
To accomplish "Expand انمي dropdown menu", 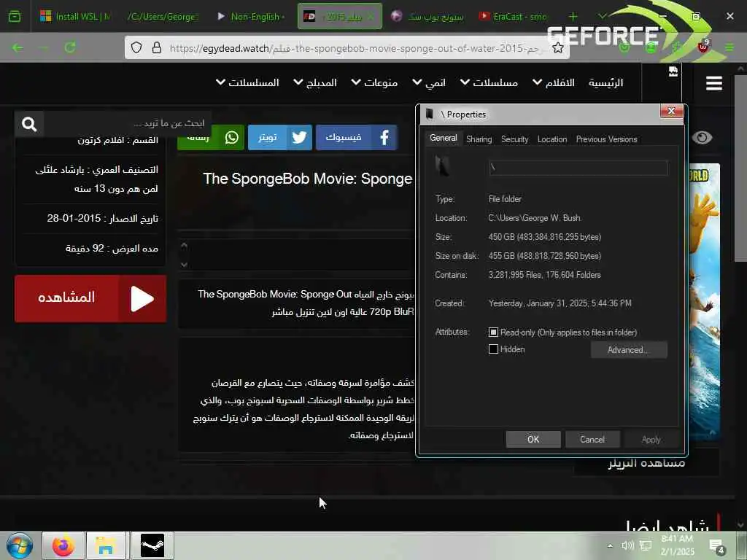I will coord(429,82).
